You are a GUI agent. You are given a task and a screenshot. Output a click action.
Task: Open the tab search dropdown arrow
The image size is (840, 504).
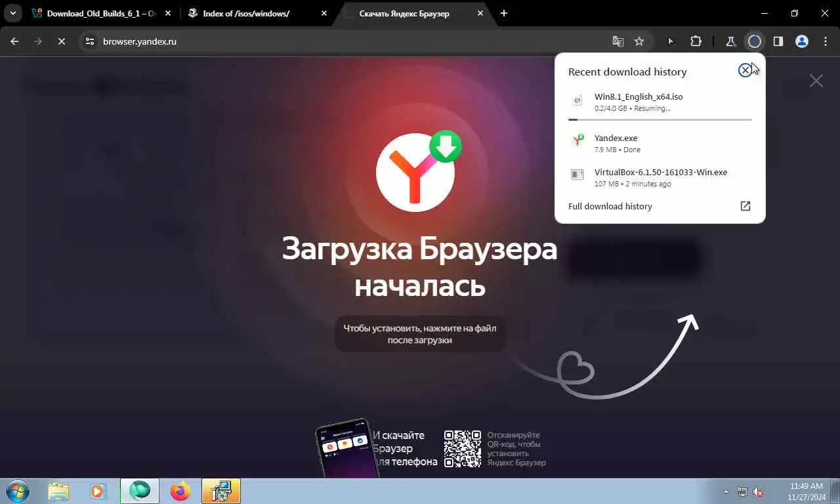12,13
